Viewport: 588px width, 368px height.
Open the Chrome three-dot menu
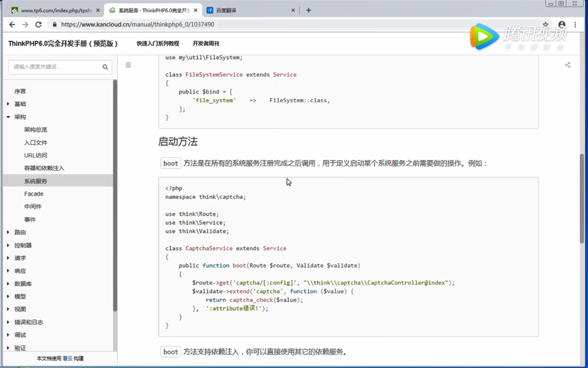[x=575, y=24]
